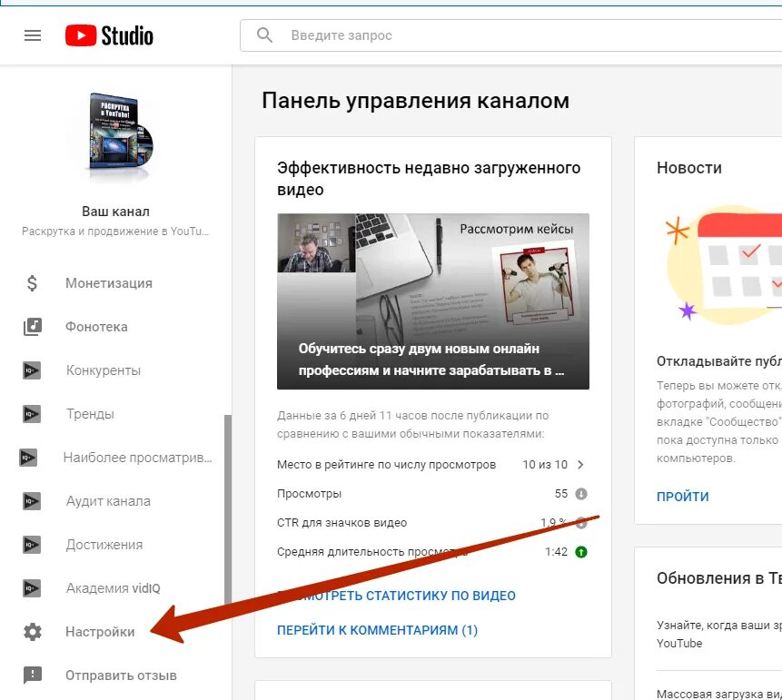Image resolution: width=782 pixels, height=700 pixels.
Task: Click the vidIQ icon beside Конкуренты
Action: click(x=32, y=370)
